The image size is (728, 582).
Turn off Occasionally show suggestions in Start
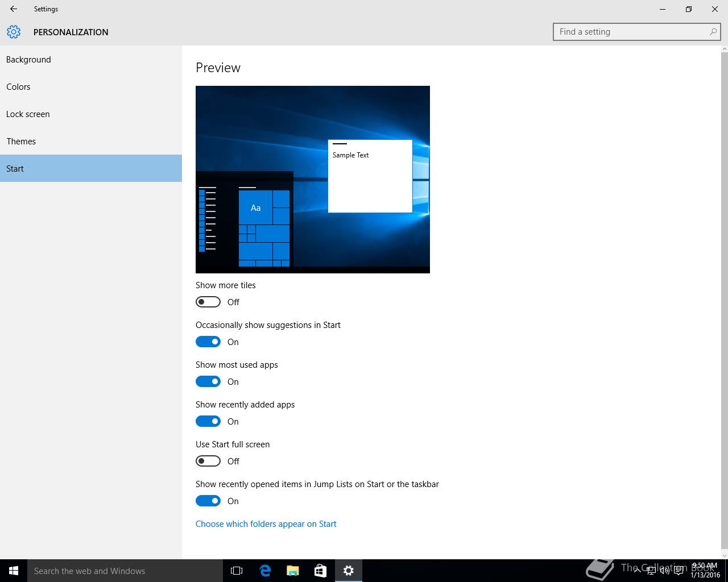tap(208, 342)
